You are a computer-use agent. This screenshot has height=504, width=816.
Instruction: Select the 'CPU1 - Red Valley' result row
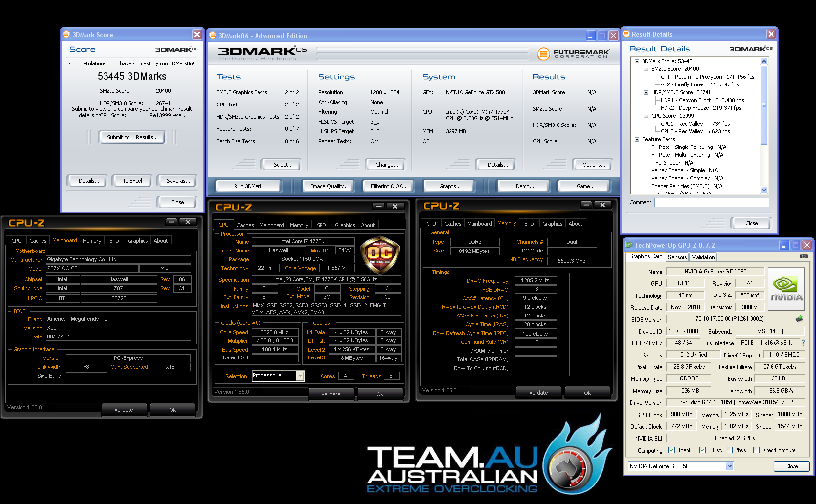click(x=695, y=124)
